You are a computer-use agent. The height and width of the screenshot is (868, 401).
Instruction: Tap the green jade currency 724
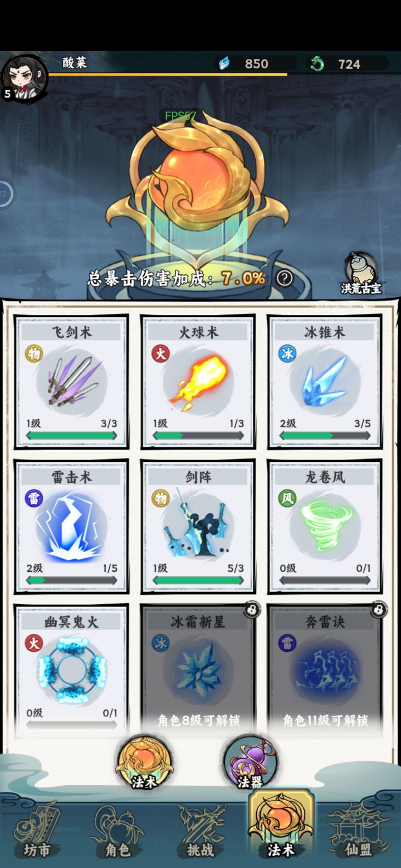coord(349,64)
